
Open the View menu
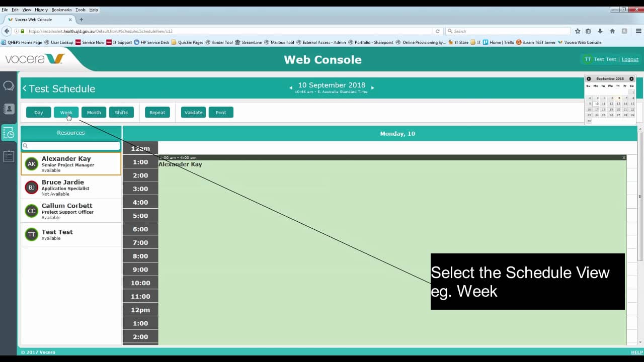coord(27,10)
